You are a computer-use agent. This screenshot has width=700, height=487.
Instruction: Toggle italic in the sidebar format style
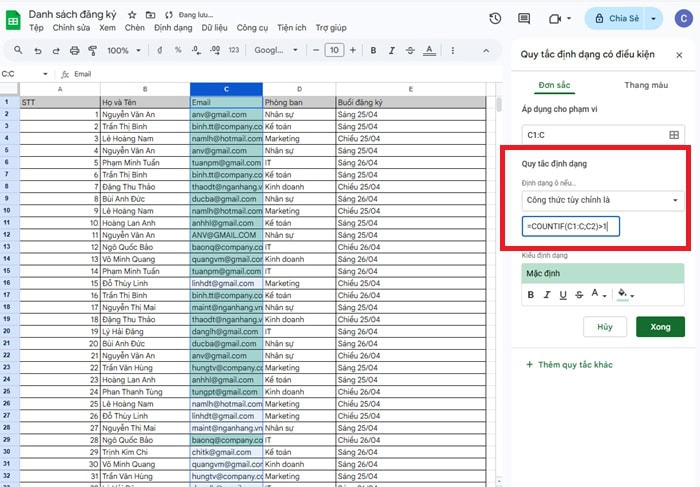[547, 295]
